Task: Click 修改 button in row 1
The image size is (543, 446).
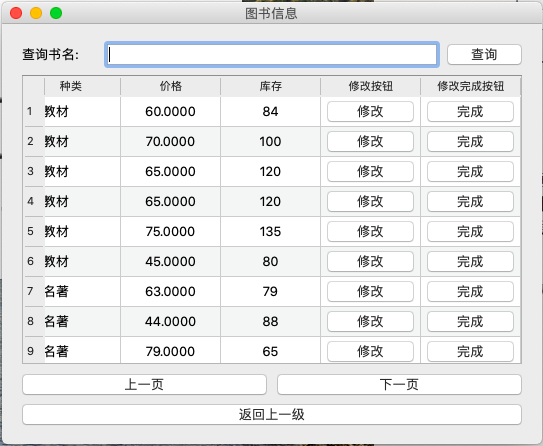Action: tap(370, 112)
